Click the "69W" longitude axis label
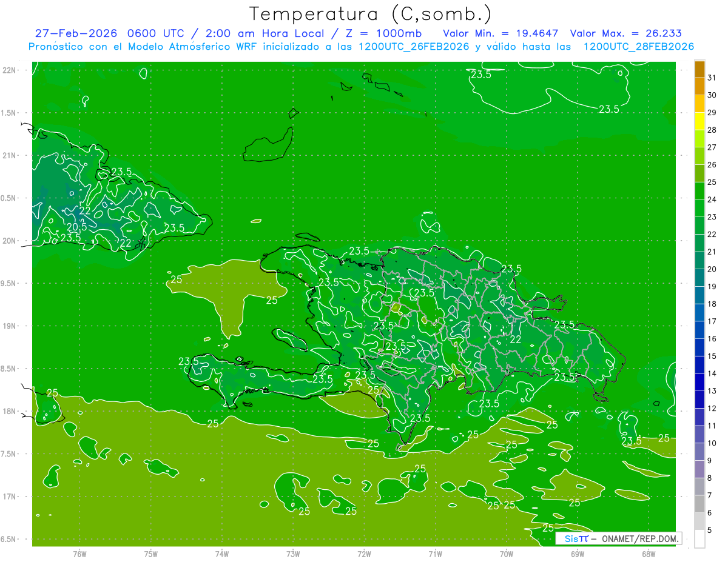The width and height of the screenshot is (728, 562). 578,554
